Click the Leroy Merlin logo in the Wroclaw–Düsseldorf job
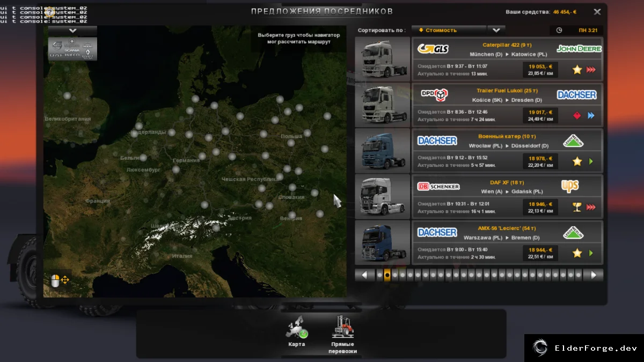This screenshot has width=644, height=362. (573, 141)
